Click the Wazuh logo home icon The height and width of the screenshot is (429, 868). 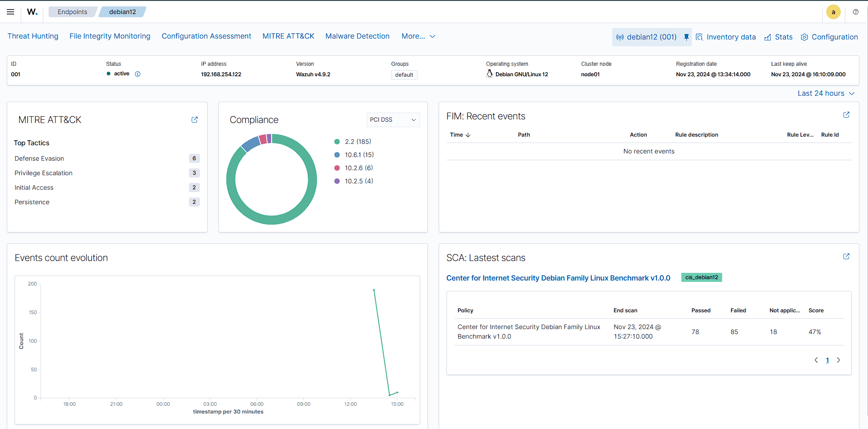(32, 12)
